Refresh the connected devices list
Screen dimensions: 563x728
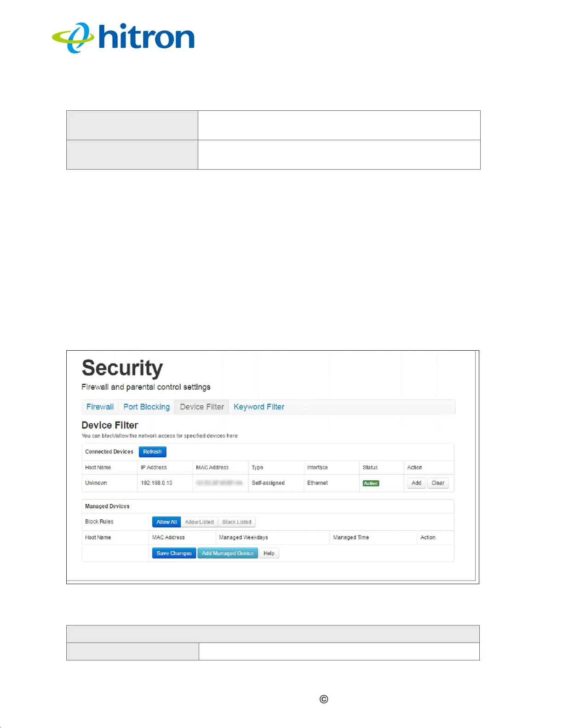152,452
